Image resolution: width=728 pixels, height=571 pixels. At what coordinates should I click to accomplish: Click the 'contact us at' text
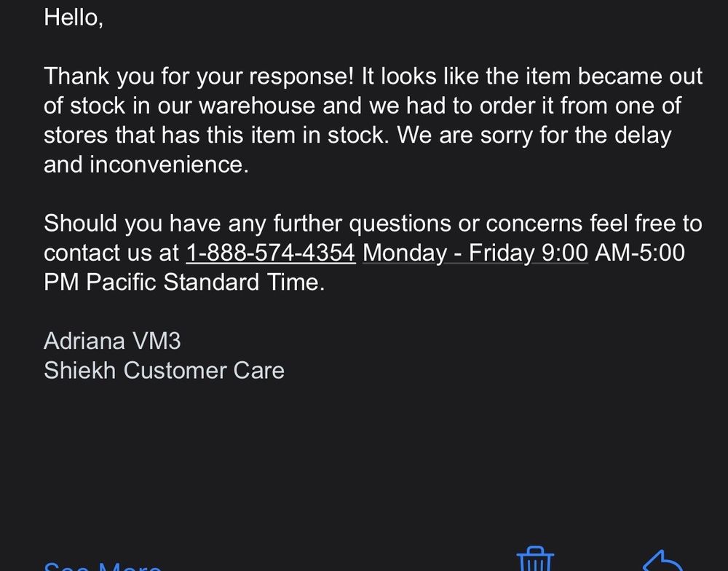pyautogui.click(x=111, y=253)
